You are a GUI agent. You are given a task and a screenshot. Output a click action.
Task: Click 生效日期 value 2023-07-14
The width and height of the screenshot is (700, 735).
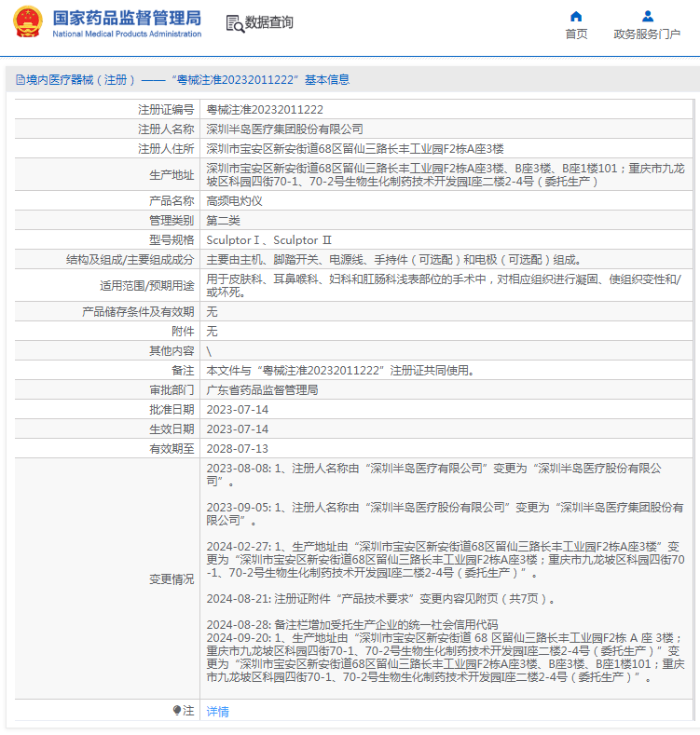point(238,429)
